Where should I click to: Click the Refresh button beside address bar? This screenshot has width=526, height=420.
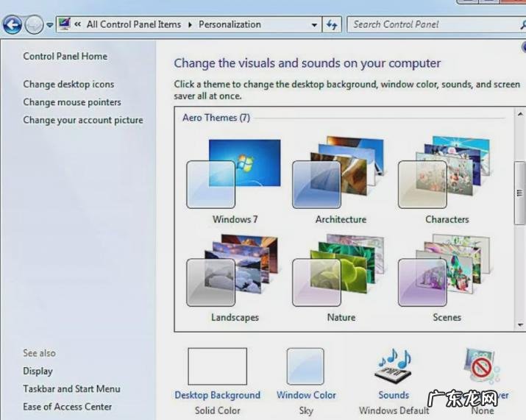pos(332,25)
